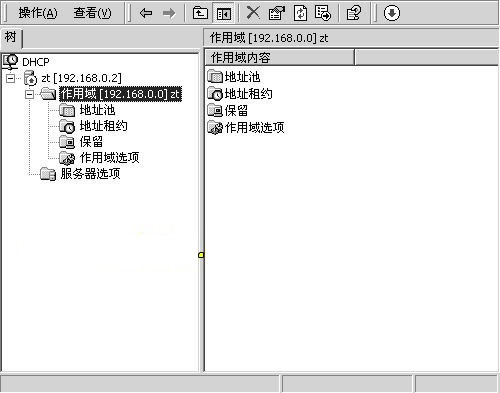Select 地址池 in the tree
500x393 pixels.
(97, 110)
